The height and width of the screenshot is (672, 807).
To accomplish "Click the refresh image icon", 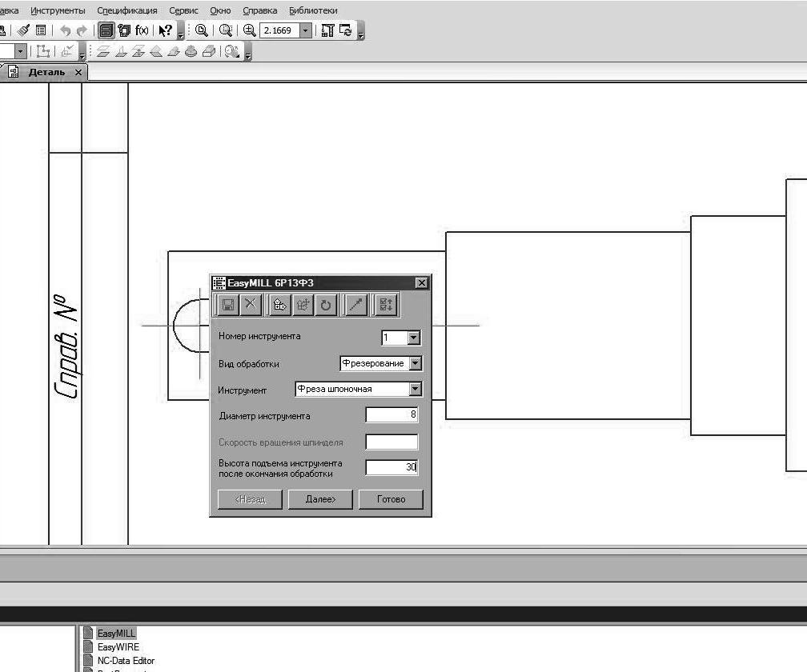I will click(x=345, y=30).
